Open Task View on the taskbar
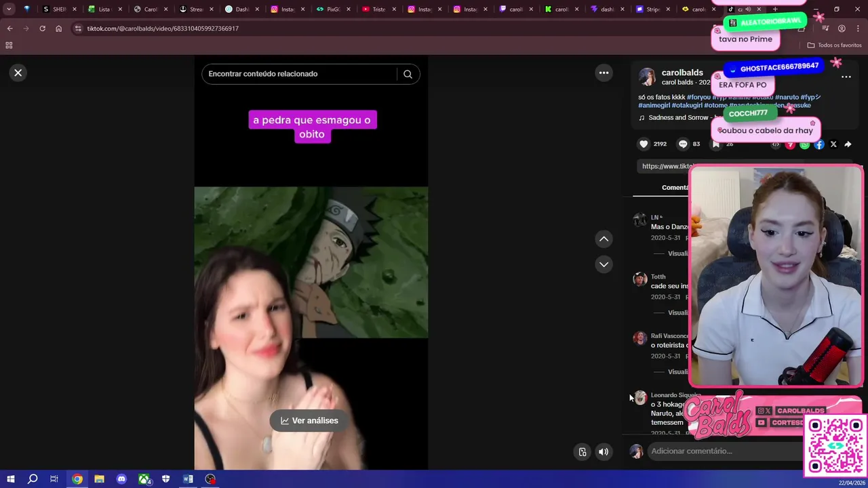The image size is (868, 488). pyautogui.click(x=54, y=479)
